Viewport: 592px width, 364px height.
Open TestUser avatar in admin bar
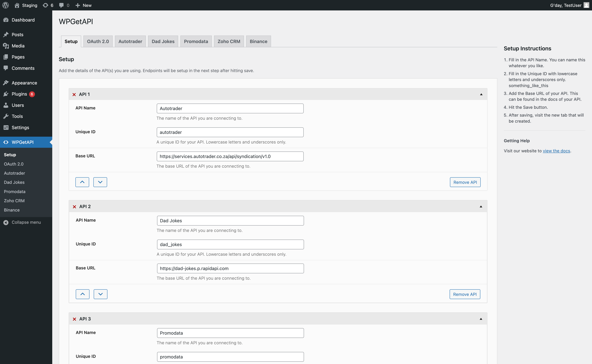(x=586, y=5)
